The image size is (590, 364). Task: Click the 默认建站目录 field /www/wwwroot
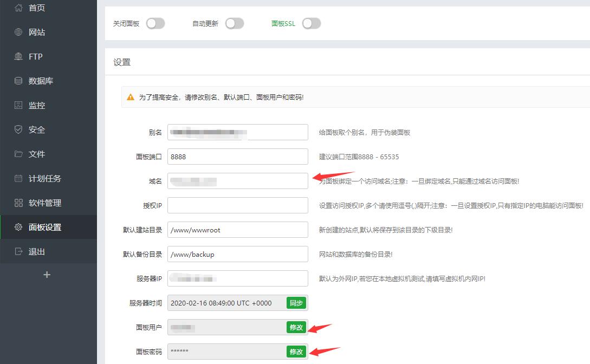238,230
